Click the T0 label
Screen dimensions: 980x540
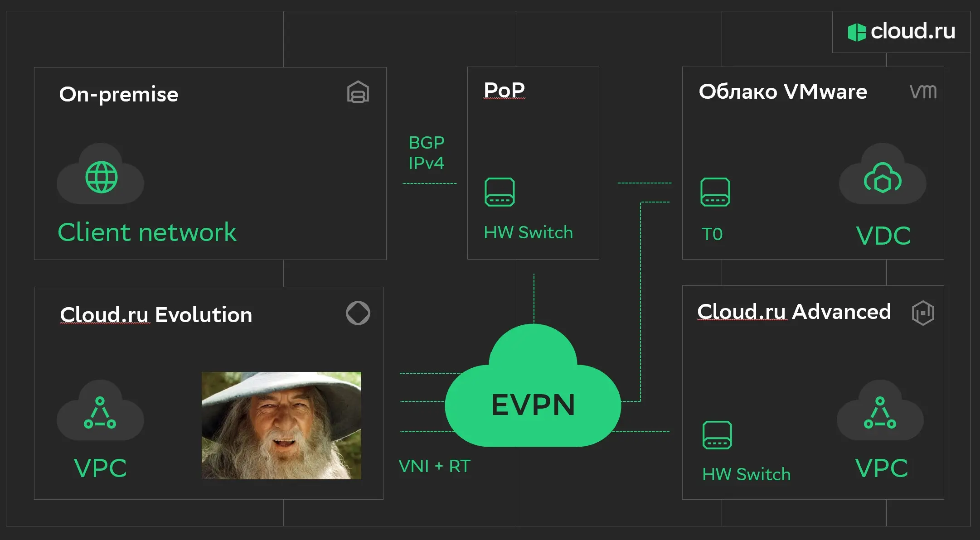tap(712, 234)
